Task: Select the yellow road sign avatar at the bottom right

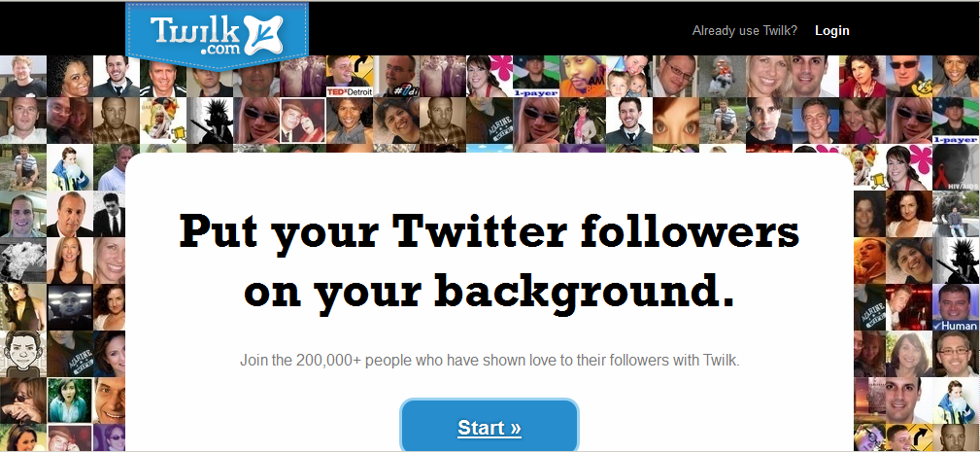Action: pyautogui.click(x=909, y=438)
